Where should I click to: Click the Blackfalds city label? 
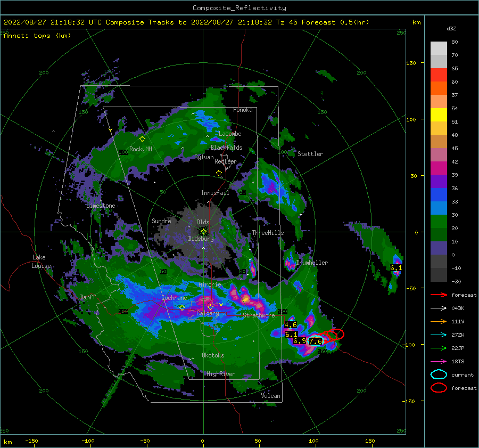click(x=226, y=148)
